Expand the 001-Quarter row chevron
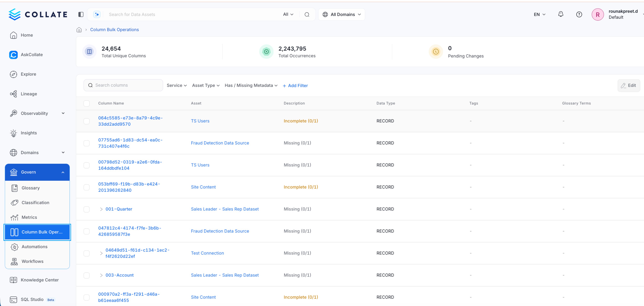 tap(101, 209)
